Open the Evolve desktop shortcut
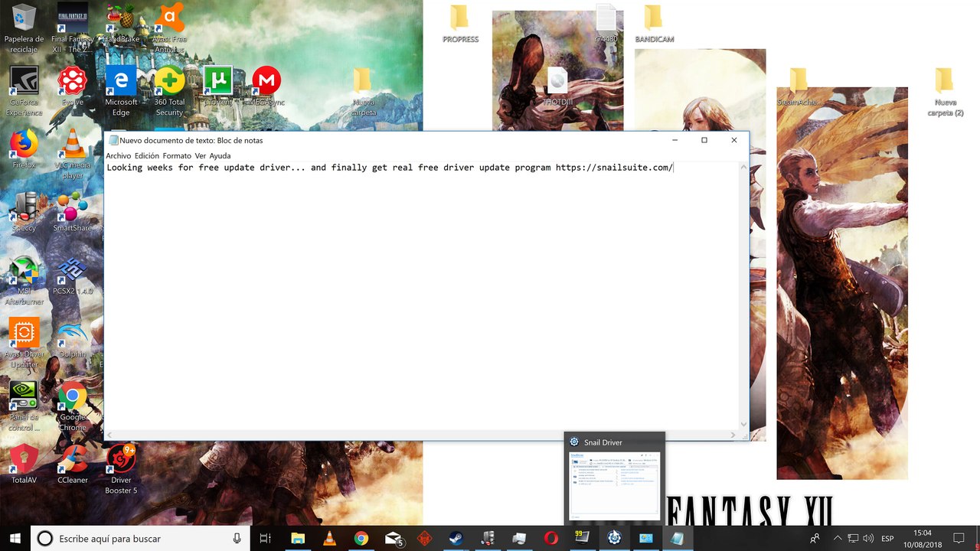This screenshot has width=980, height=551. click(72, 86)
